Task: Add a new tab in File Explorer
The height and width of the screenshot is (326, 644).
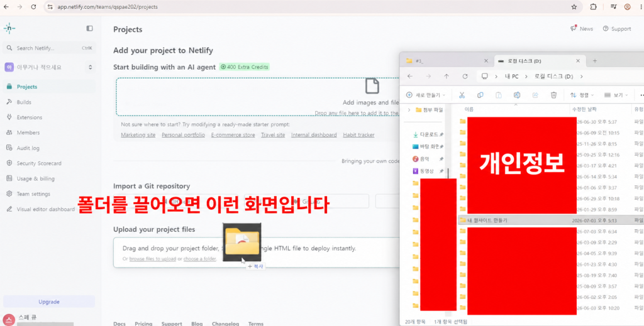Action: point(595,61)
